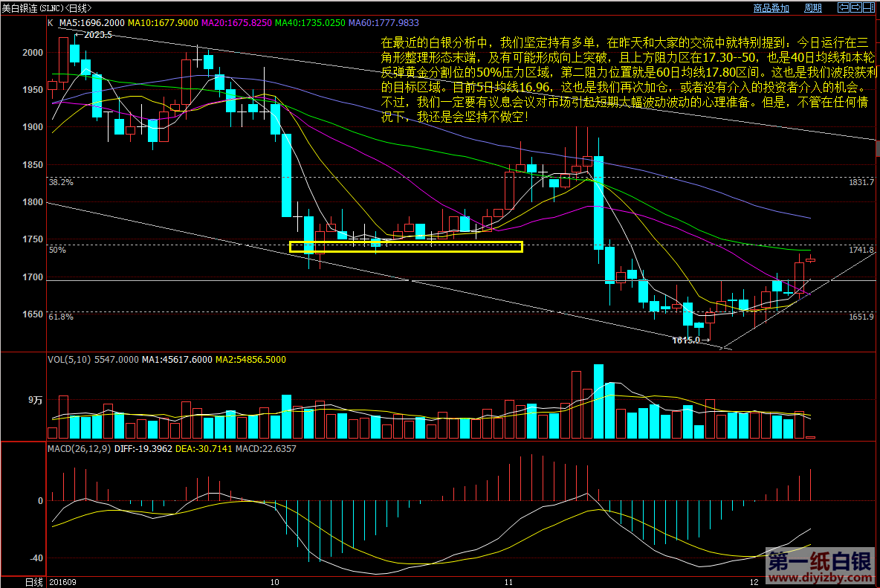Click the 2023.5 high price marker
This screenshot has height=588, width=880.
[x=97, y=35]
